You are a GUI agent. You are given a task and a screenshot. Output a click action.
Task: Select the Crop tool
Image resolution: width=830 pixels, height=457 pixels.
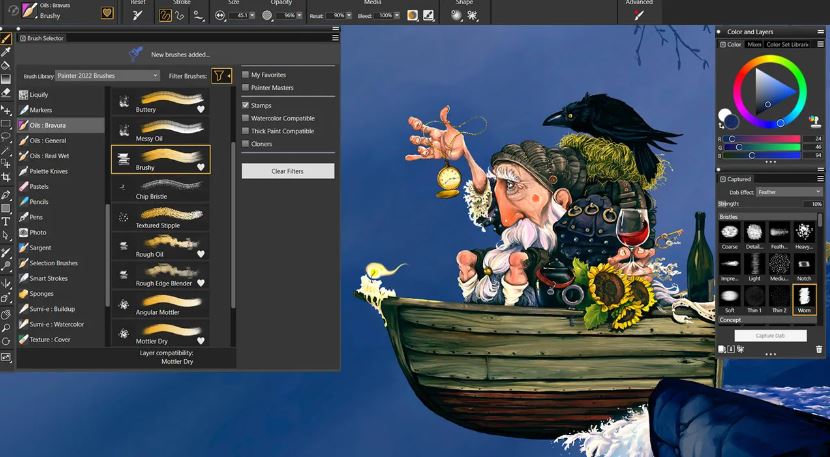pos(6,177)
